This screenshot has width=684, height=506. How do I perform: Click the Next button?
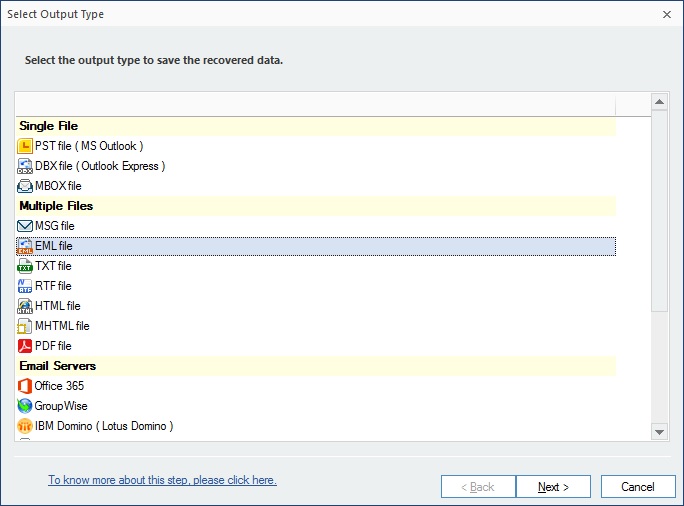553,487
